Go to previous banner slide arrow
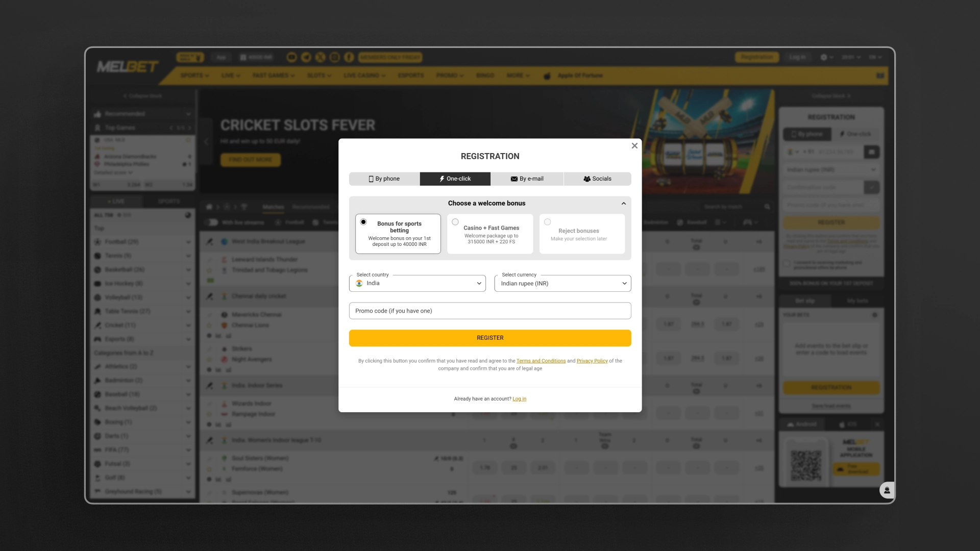Screen dimensions: 980x551 [x=206, y=142]
